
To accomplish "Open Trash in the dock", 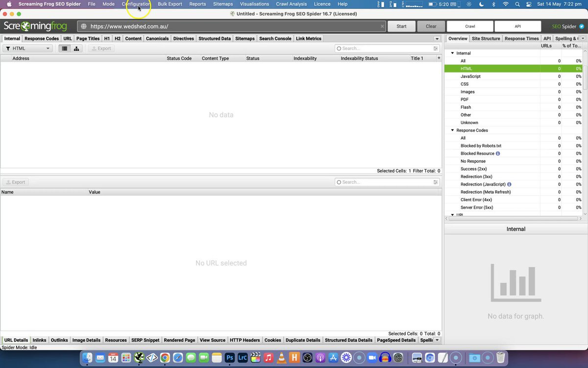I will (500, 358).
